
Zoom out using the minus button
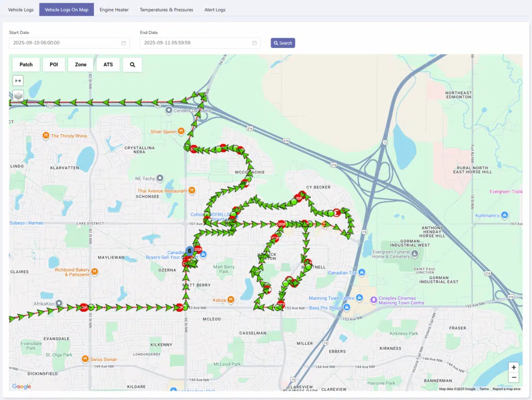click(x=513, y=377)
